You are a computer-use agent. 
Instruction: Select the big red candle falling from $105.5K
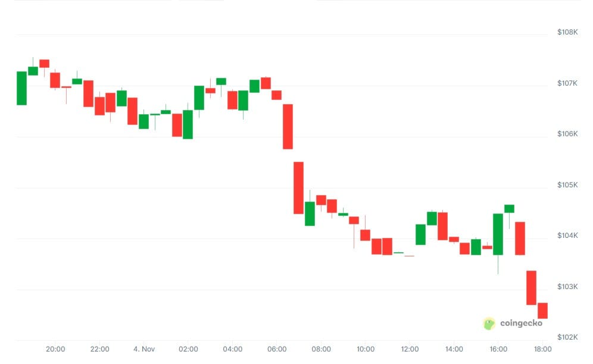(298, 187)
